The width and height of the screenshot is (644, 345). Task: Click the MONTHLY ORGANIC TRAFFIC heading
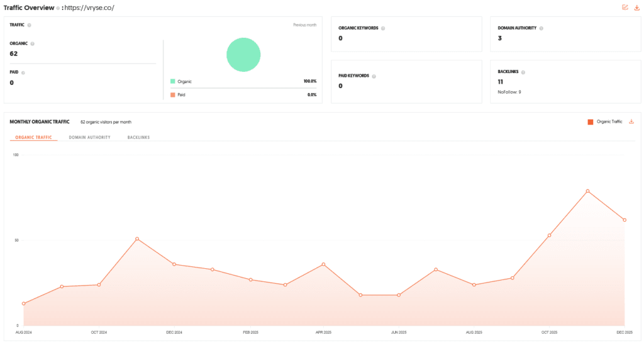click(40, 122)
